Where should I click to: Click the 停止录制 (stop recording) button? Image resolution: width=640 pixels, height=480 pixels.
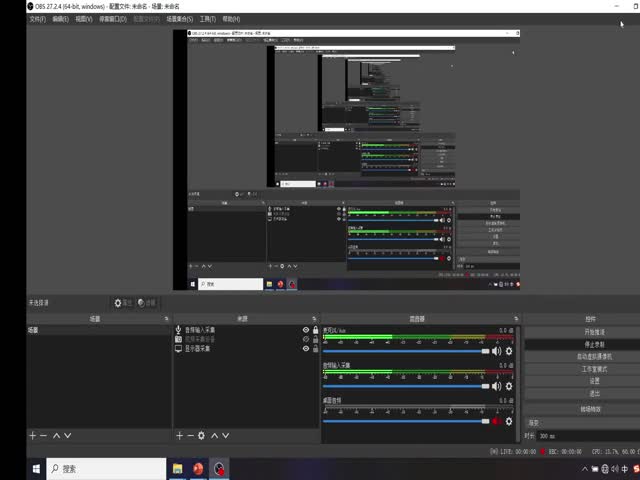click(592, 344)
